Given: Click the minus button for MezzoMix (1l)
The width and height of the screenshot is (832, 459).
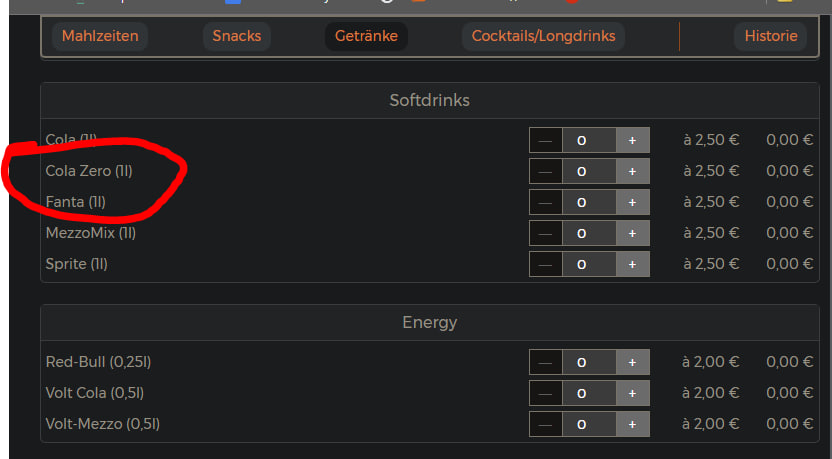Looking at the screenshot, I should [545, 233].
